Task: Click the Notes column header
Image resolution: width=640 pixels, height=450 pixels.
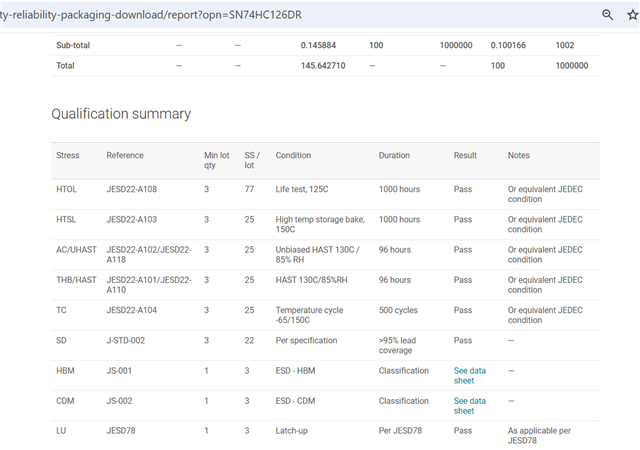Action: click(519, 156)
